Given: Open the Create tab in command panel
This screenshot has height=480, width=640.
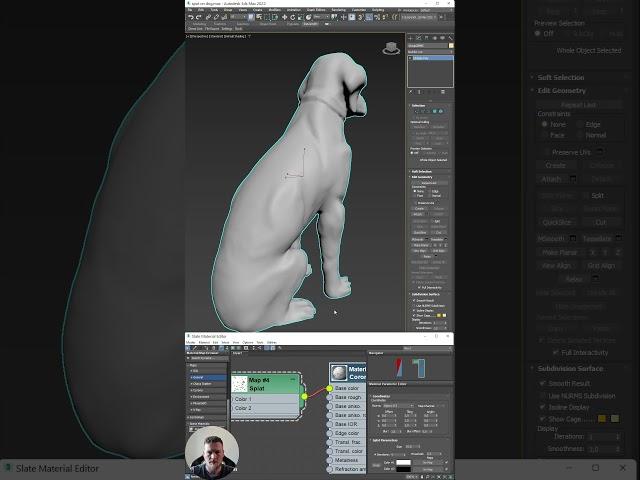Looking at the screenshot, I should pyautogui.click(x=411, y=38).
